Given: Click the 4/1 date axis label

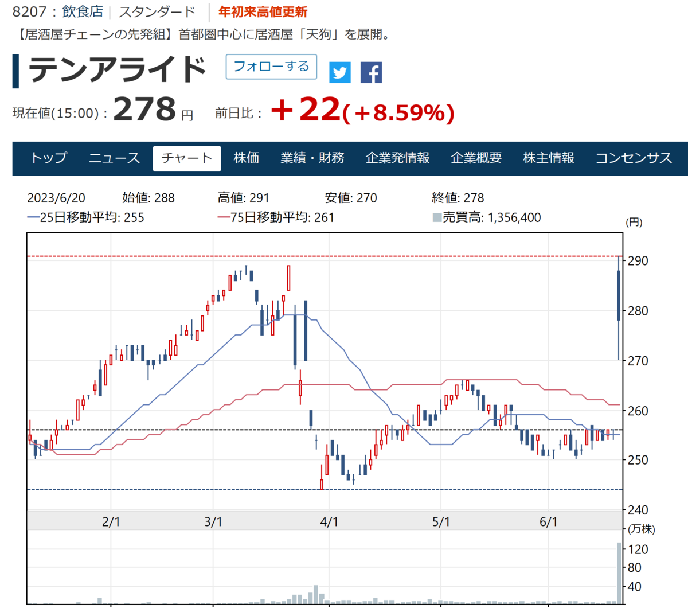Looking at the screenshot, I should (x=329, y=521).
